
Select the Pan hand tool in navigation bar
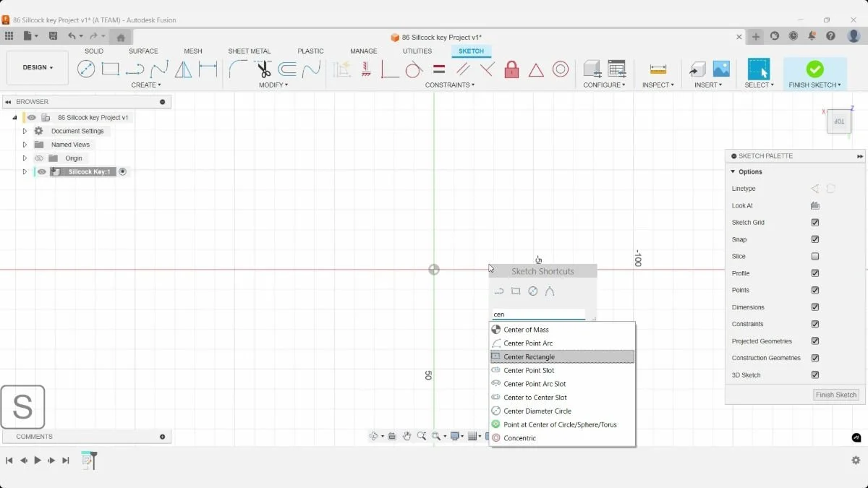point(407,436)
